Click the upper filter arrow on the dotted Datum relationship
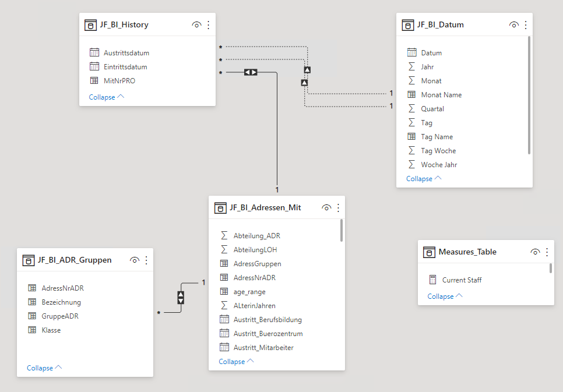Image resolution: width=563 pixels, height=392 pixels. (307, 70)
